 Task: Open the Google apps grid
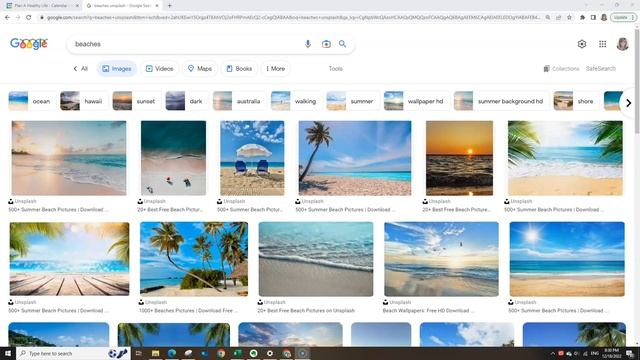pyautogui.click(x=602, y=44)
